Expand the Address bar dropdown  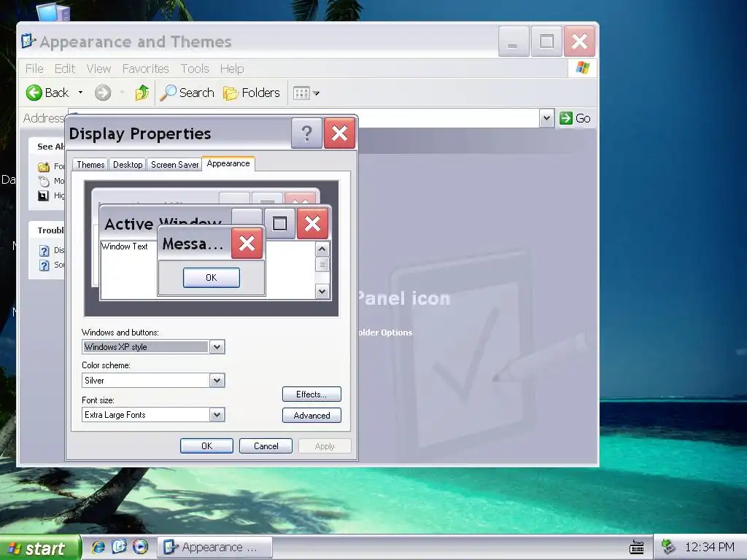coord(546,118)
